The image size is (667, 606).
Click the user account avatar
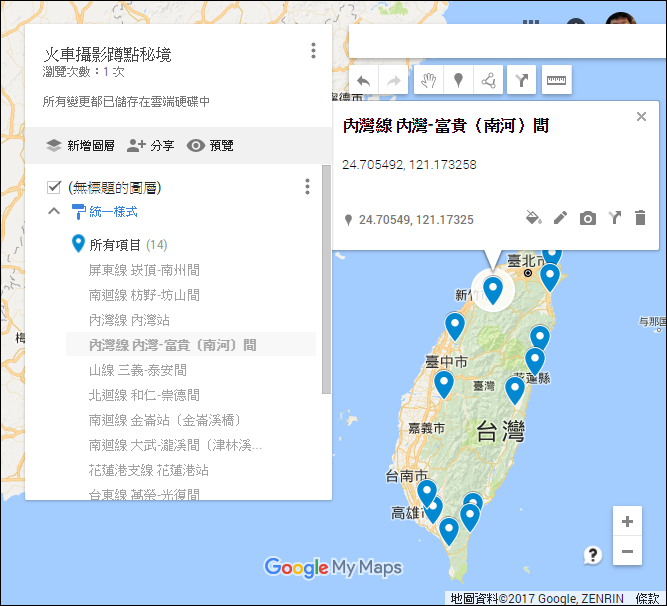pyautogui.click(x=621, y=18)
